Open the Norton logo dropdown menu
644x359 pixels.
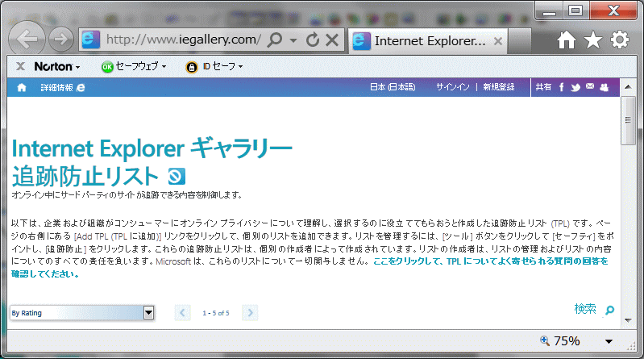click(56, 66)
